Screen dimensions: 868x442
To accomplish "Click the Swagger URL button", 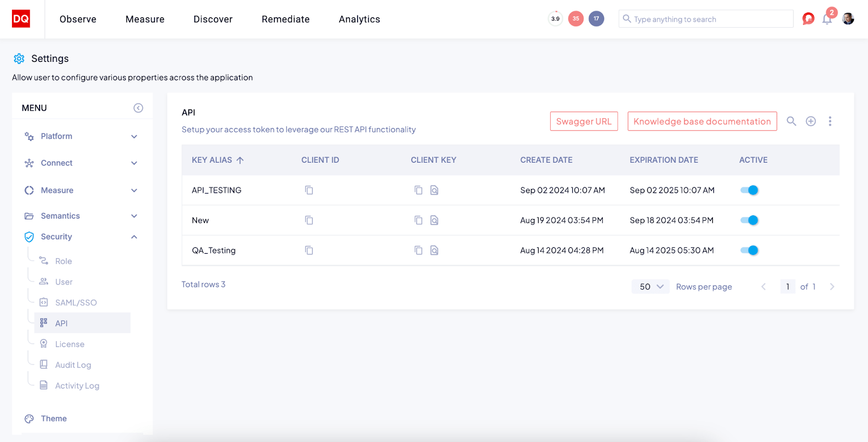I will click(584, 121).
